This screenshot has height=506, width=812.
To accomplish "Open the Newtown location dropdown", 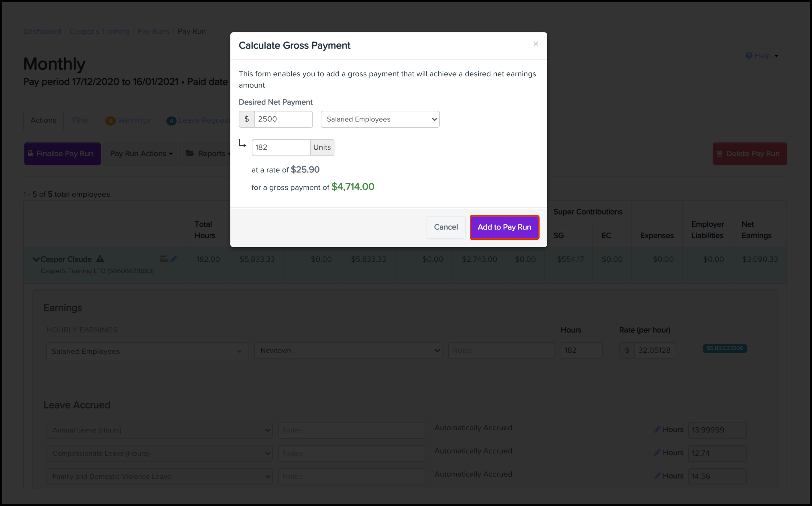I will click(x=348, y=351).
